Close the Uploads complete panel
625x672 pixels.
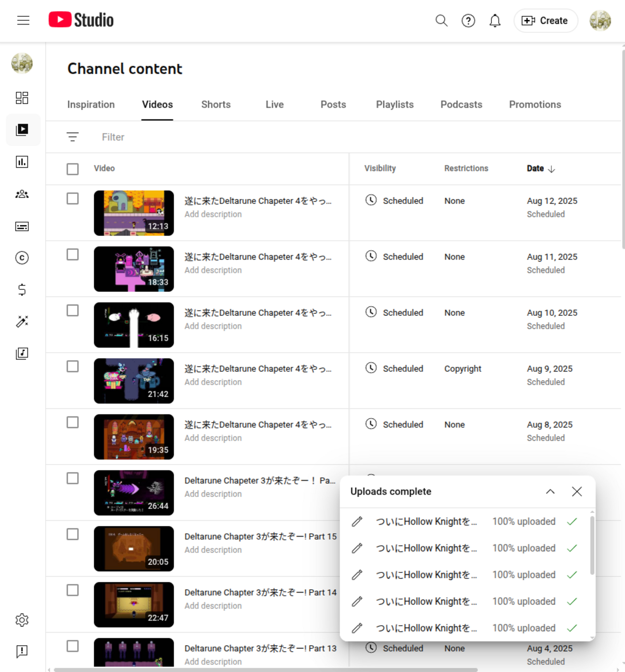pyautogui.click(x=577, y=491)
